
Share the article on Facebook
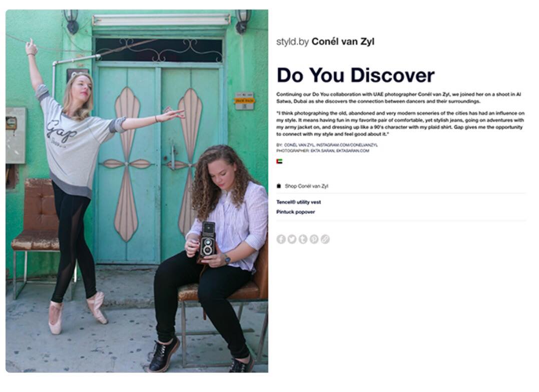[281, 239]
